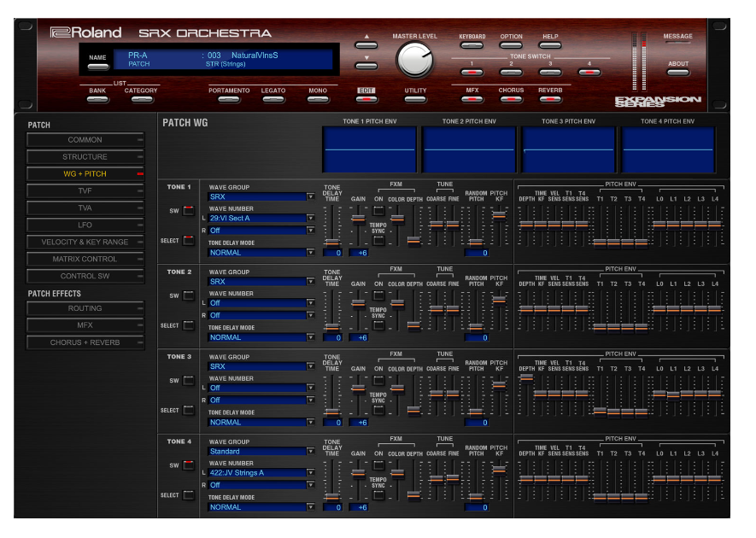Click the patch down arrow button
Image resolution: width=756 pixels, height=538 pixels.
pos(366,66)
